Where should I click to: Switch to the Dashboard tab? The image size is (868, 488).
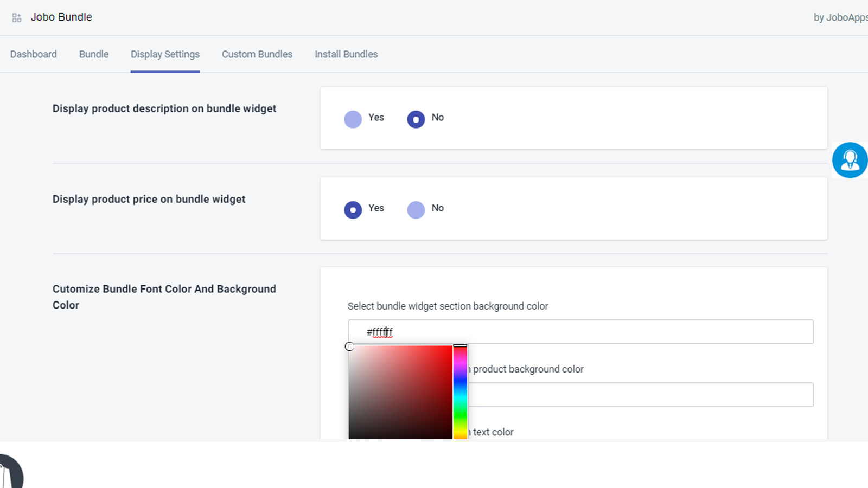pyautogui.click(x=33, y=54)
